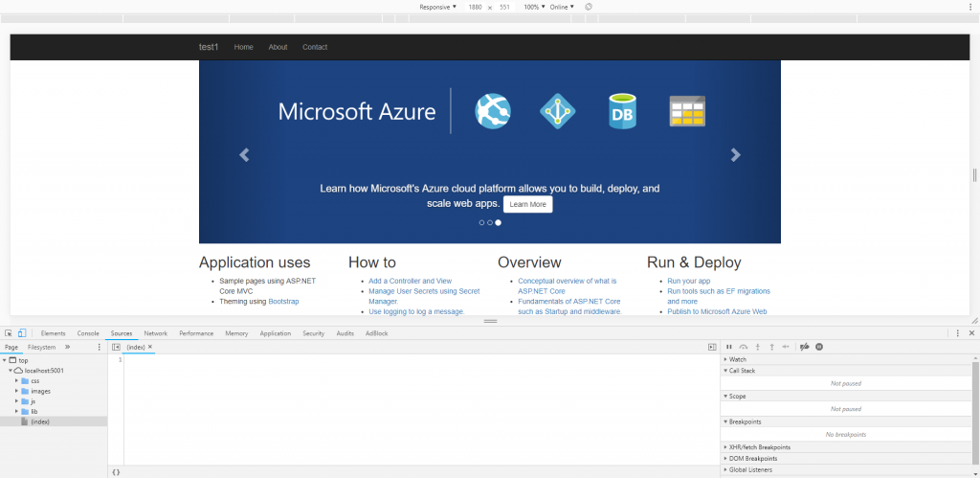Viewport: 980px width, 478px height.
Task: Click the step into function icon
Action: tap(758, 347)
